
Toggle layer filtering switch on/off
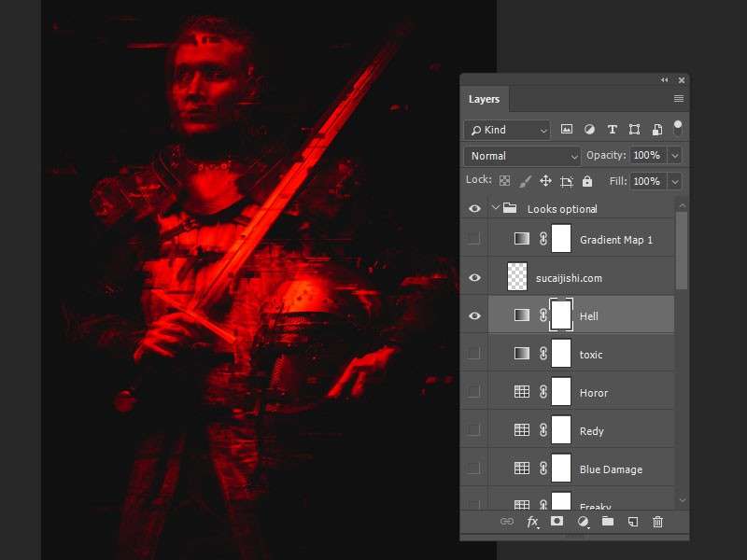click(678, 128)
